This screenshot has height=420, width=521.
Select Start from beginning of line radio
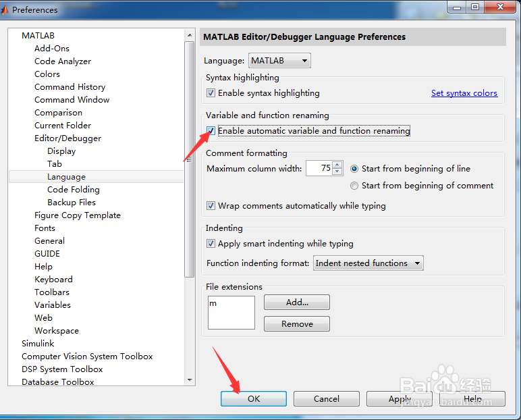pos(354,169)
